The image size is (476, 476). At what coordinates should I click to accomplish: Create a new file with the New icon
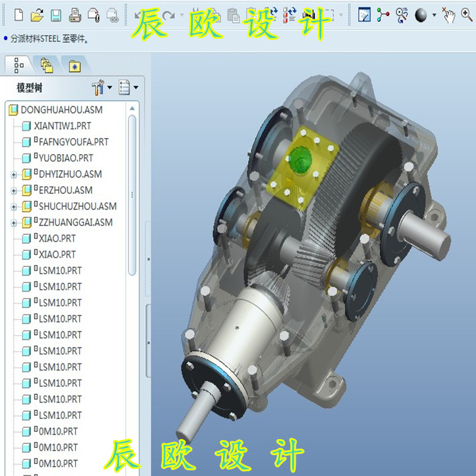tap(19, 15)
